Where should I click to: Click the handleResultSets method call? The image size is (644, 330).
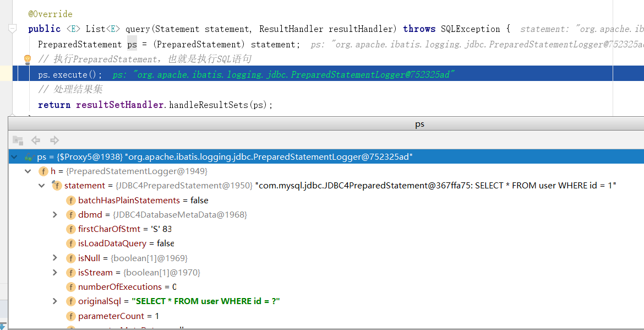208,105
